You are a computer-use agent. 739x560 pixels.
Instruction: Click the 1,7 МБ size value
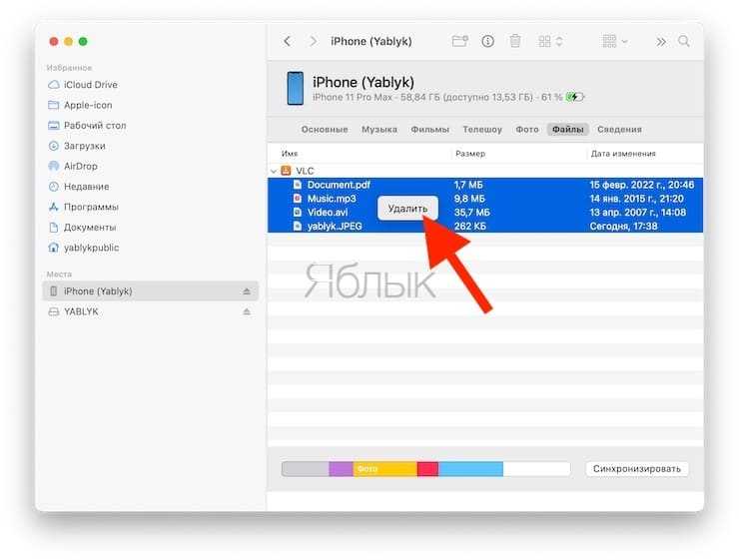[x=468, y=185]
